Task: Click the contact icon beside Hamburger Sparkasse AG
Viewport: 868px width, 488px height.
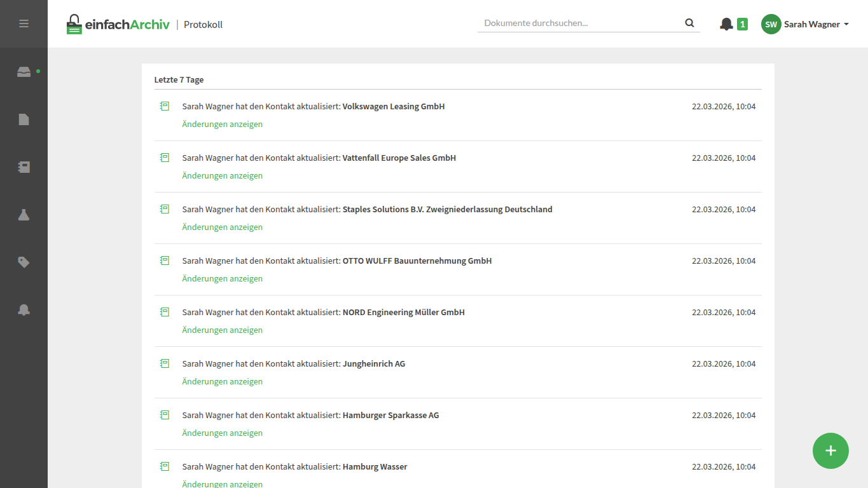Action: point(165,415)
